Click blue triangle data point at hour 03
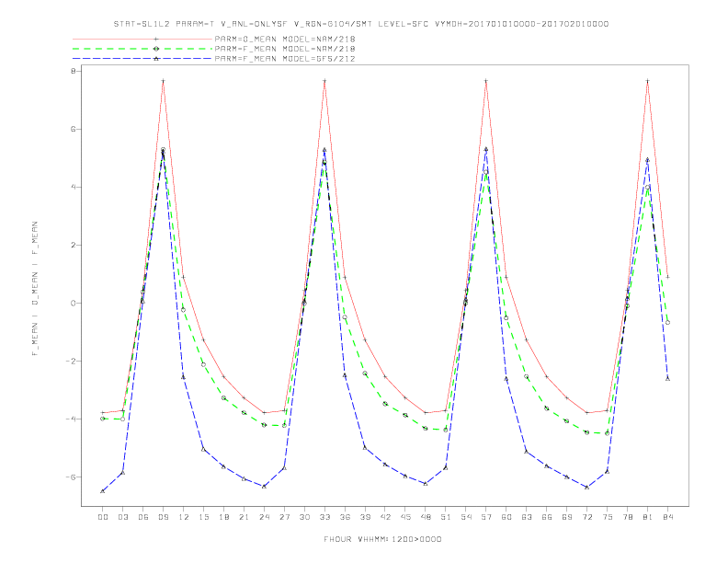This screenshot has height=563, width=728. (122, 473)
